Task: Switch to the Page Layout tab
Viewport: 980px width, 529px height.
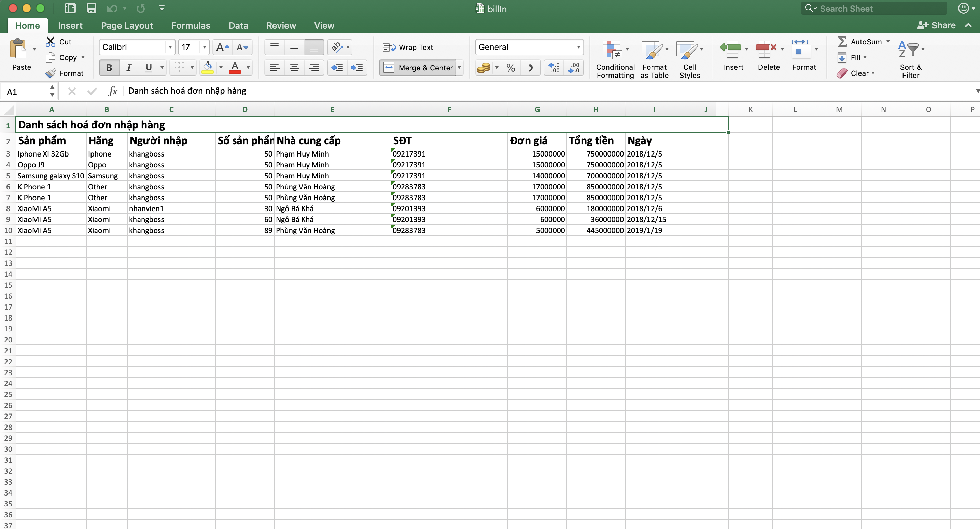Action: (127, 26)
